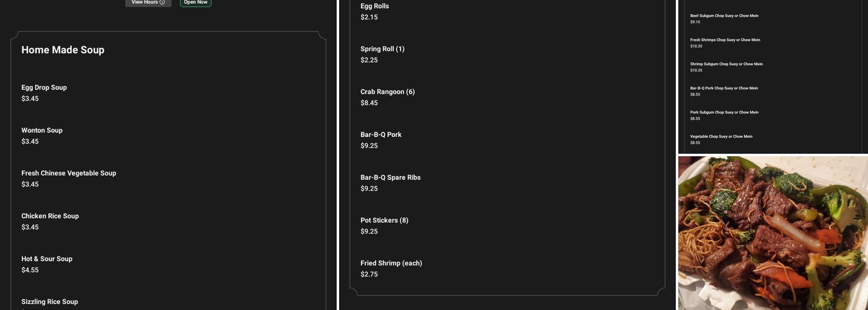Open the Fresh Chinese Vegetable Soup item
868x310 pixels.
point(69,174)
